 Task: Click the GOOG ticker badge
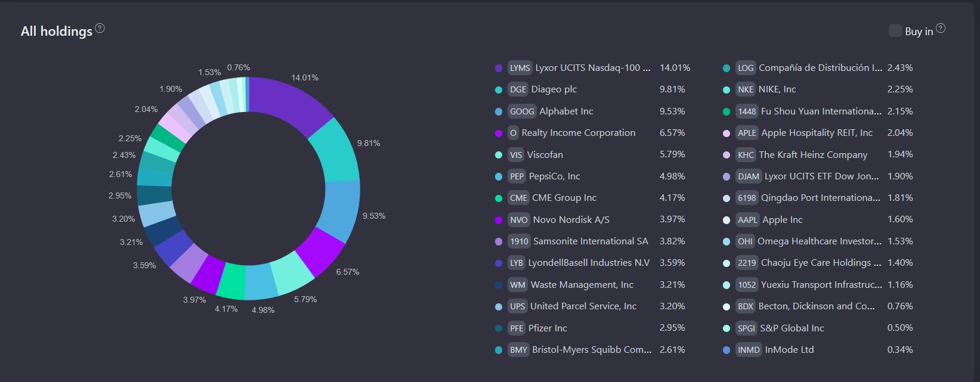(522, 111)
